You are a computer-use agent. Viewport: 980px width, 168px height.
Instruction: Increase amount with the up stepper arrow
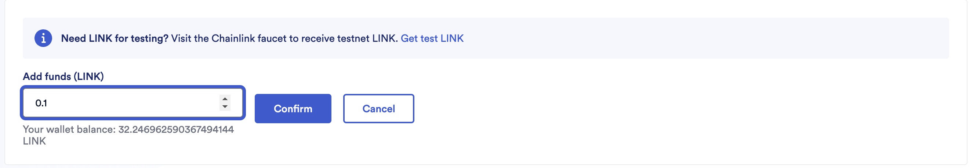(225, 99)
